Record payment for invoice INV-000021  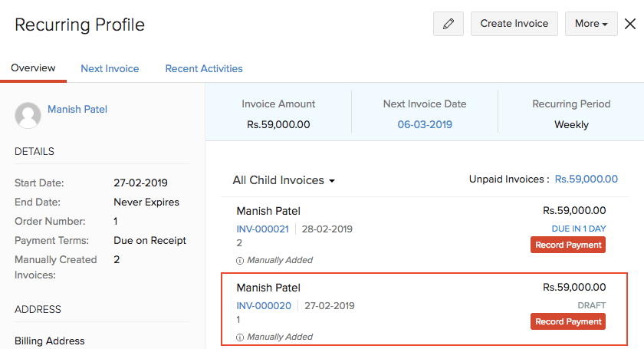(x=567, y=245)
